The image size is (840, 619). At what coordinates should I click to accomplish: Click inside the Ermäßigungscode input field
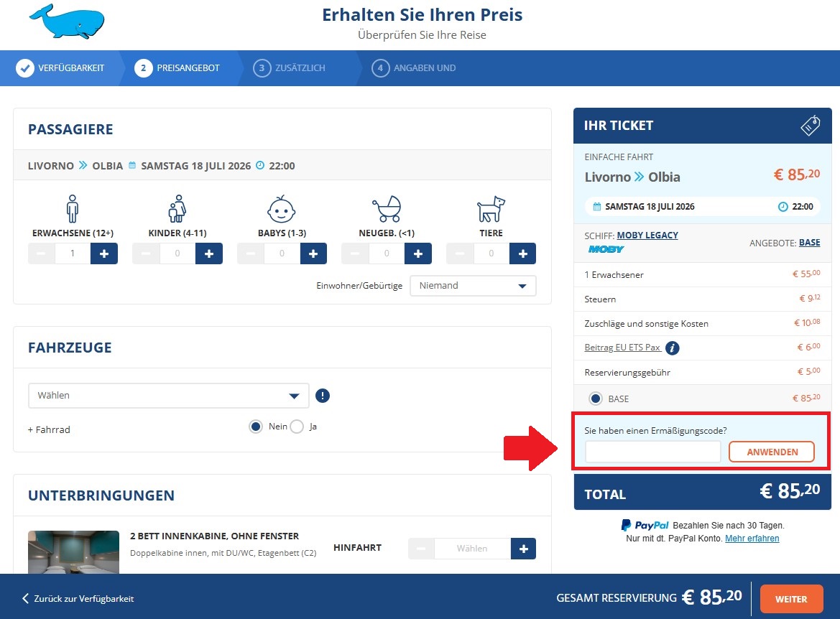point(652,452)
